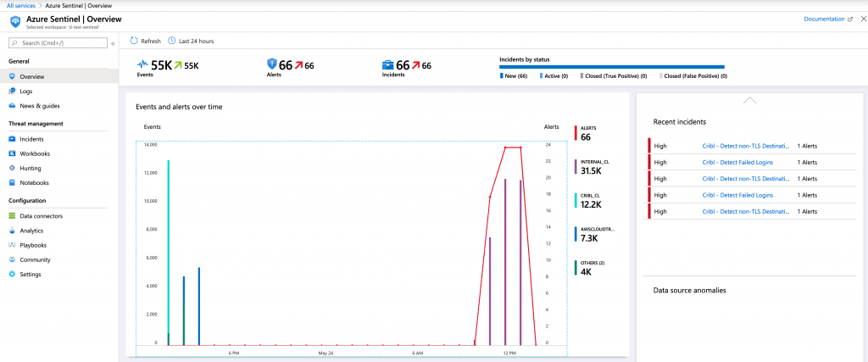This screenshot has width=868, height=362.
Task: Click the Incidents briefcase icon in sidebar
Action: (12, 139)
